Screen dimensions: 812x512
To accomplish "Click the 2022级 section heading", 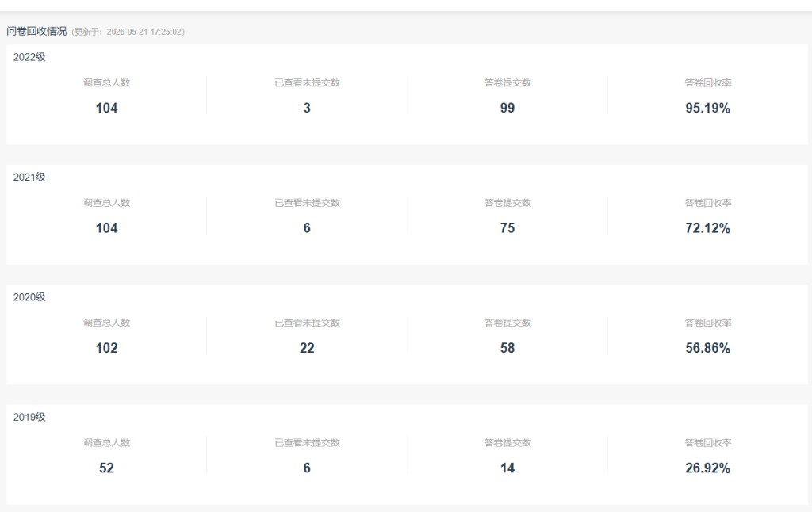I will pyautogui.click(x=29, y=57).
